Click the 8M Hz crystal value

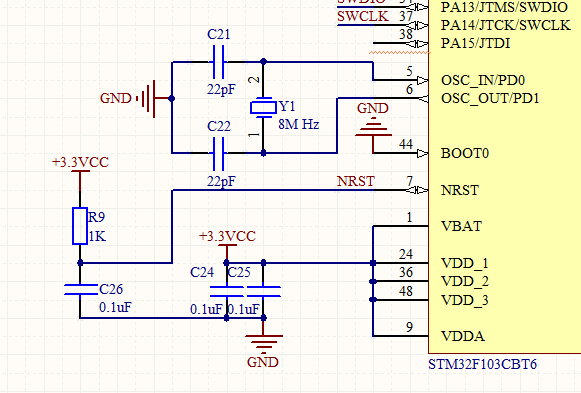[x=299, y=124]
